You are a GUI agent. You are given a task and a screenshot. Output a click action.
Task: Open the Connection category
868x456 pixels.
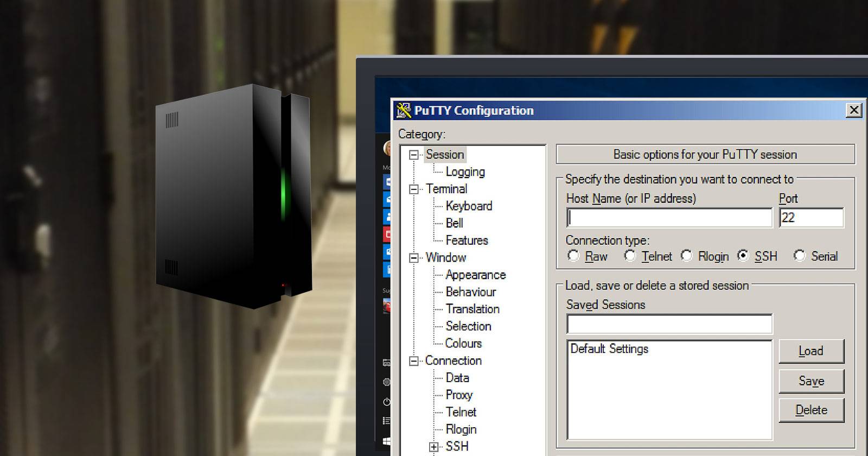454,360
